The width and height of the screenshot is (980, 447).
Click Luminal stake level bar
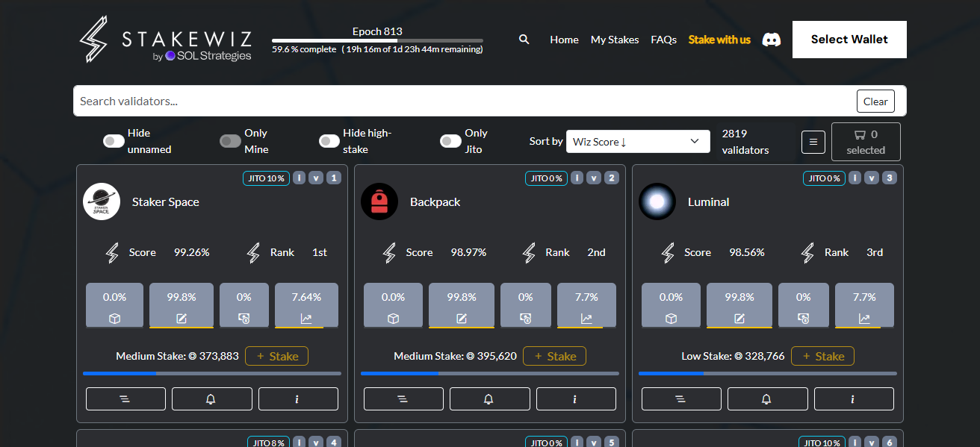click(768, 373)
